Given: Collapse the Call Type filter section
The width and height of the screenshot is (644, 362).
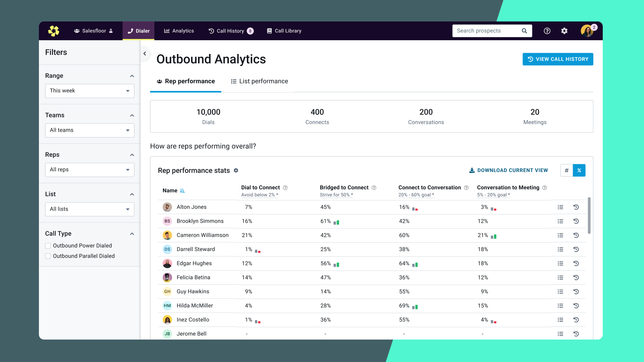Looking at the screenshot, I should 132,234.
